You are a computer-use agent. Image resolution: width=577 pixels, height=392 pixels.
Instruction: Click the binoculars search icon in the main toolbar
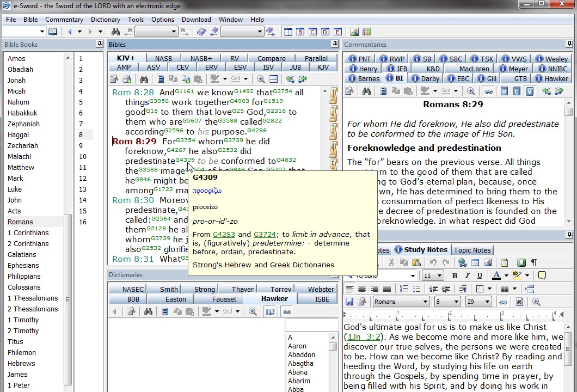[x=115, y=32]
